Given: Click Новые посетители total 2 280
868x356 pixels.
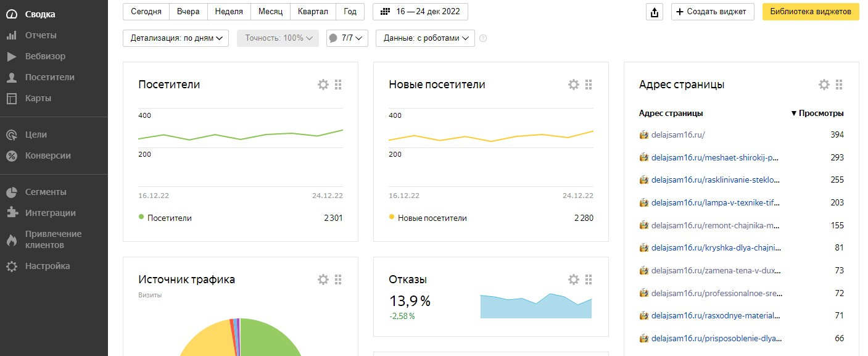Looking at the screenshot, I should coord(584,218).
